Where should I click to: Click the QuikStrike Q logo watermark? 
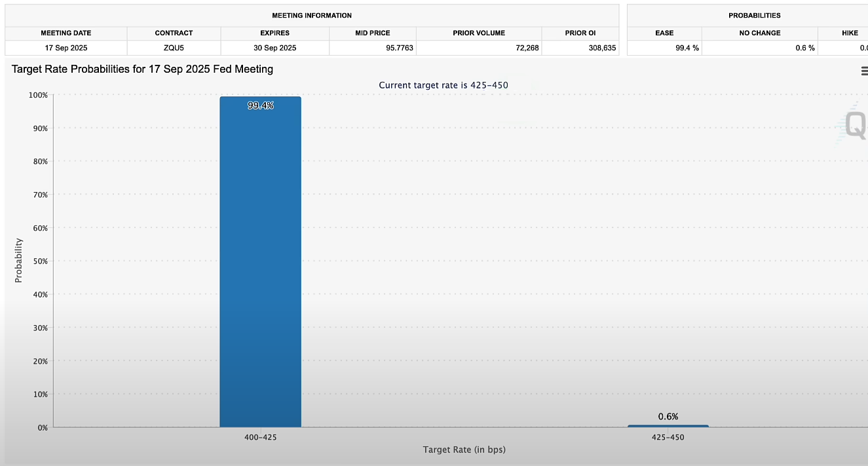[x=854, y=124]
